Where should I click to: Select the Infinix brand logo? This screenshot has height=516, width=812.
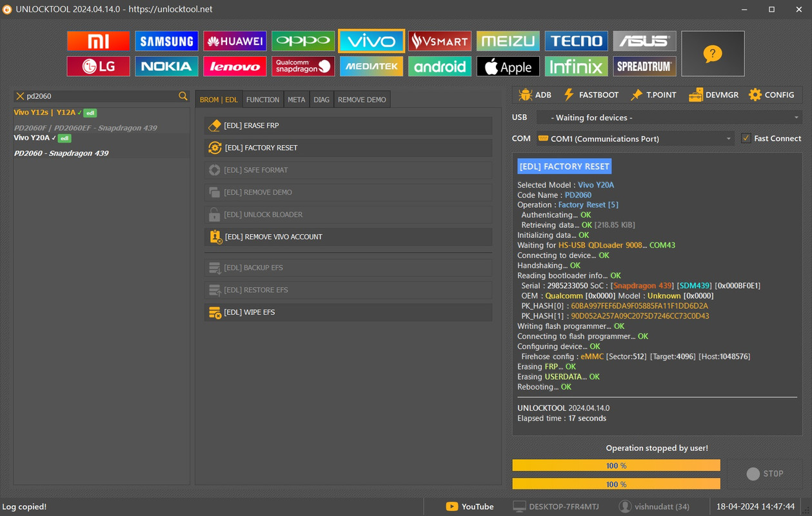[577, 66]
